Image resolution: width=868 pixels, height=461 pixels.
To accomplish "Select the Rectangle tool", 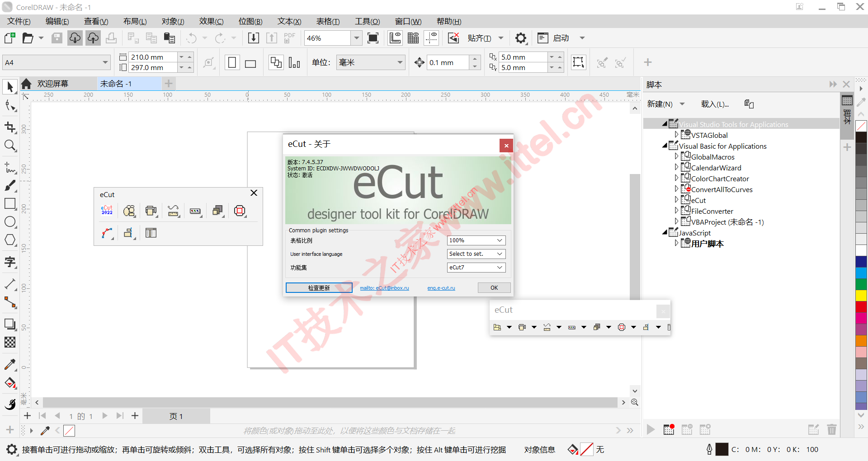I will tap(10, 203).
